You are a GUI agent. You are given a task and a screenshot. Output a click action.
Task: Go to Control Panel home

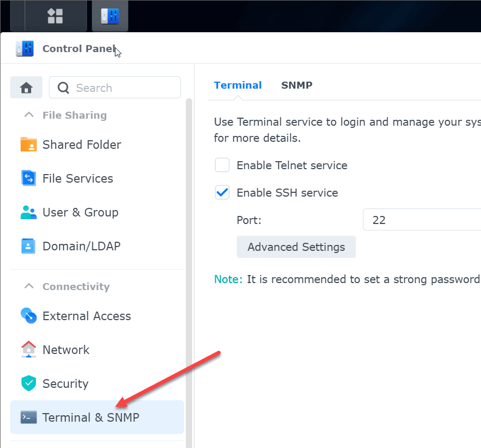click(x=26, y=88)
